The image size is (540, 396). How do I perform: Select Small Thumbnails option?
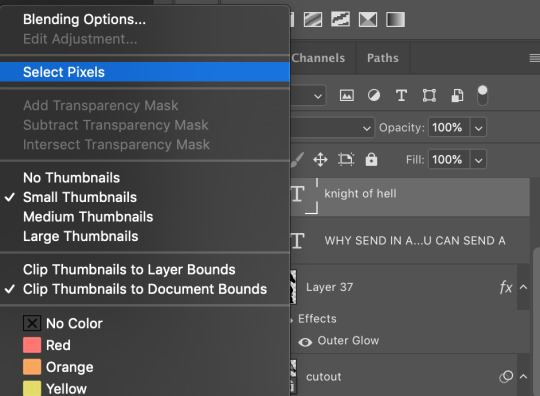pyautogui.click(x=80, y=197)
